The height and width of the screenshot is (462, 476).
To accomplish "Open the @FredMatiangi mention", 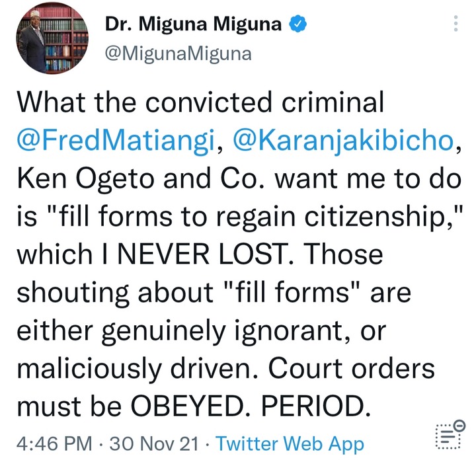I will tap(116, 140).
